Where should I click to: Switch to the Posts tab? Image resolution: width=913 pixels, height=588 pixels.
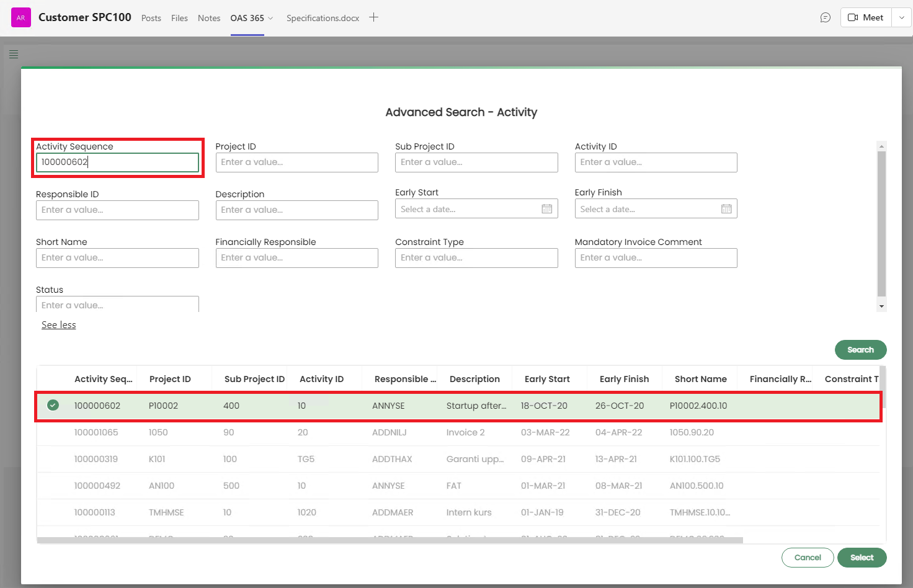151,18
